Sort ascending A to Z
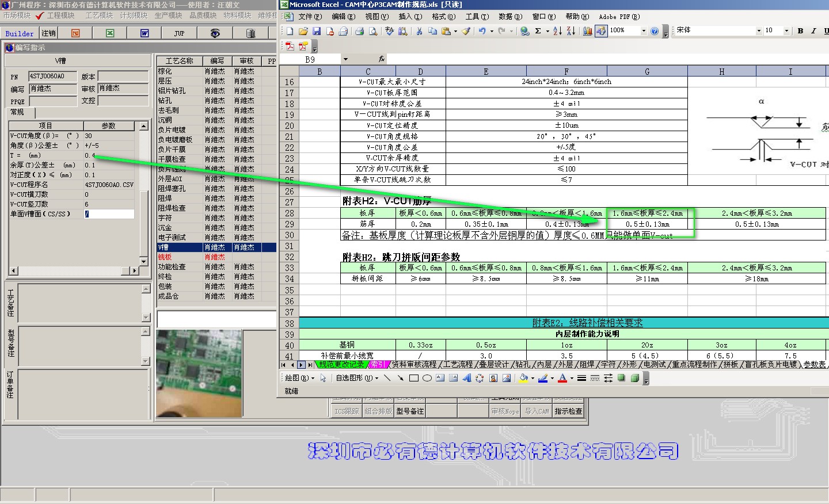Viewport: 829px width, 504px height. tap(557, 31)
